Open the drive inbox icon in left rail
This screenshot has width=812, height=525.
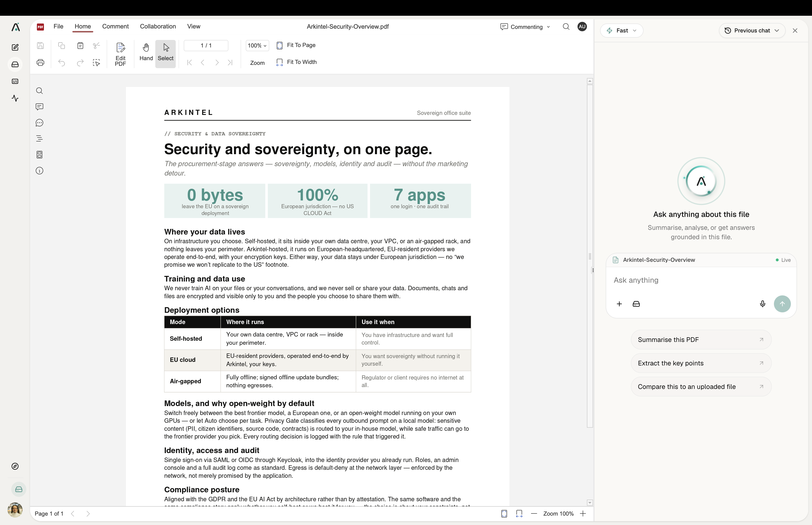(x=15, y=64)
